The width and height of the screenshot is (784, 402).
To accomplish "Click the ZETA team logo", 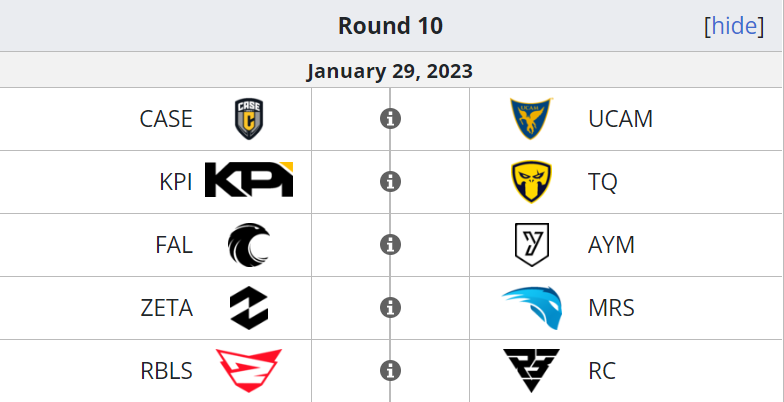I will pyautogui.click(x=249, y=308).
